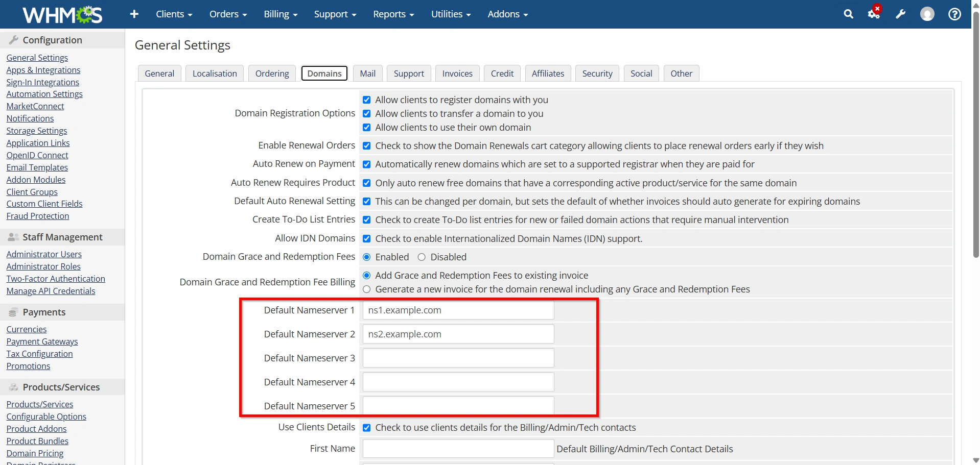Click the Default Nameserver 3 field
Screen dimensions: 980x465
(x=458, y=358)
